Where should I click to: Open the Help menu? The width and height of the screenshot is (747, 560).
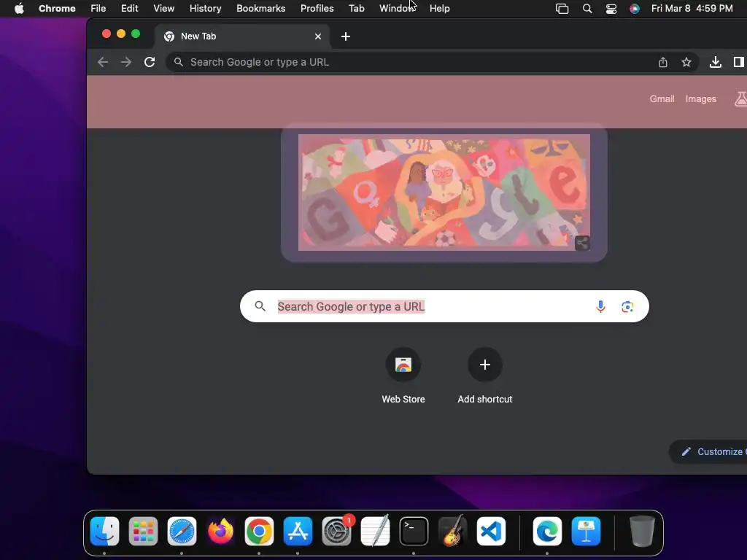click(439, 9)
